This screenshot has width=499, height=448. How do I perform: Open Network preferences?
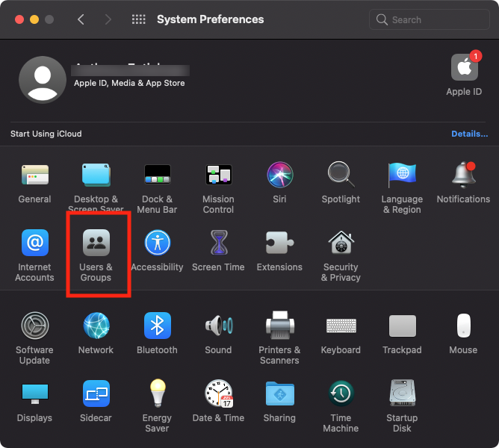coord(96,326)
